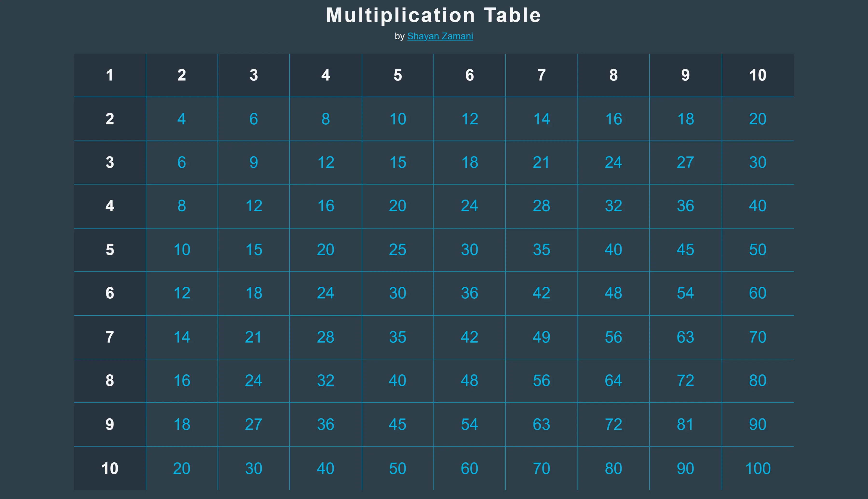Click the header cell labeled 1
This screenshot has width=868, height=499.
tap(110, 75)
